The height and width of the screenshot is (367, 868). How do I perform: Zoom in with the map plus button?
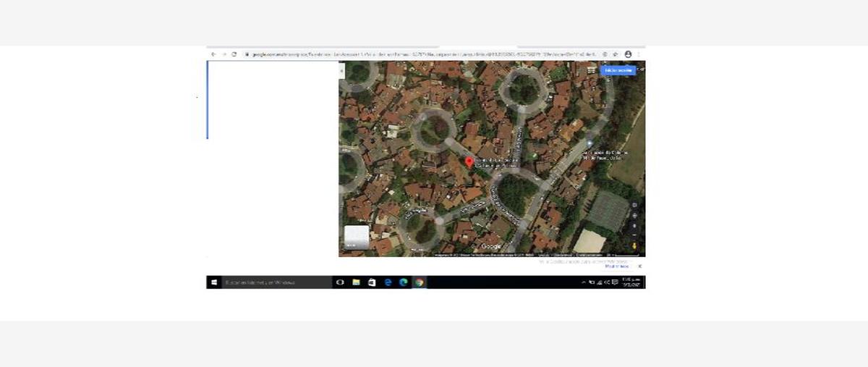634,225
